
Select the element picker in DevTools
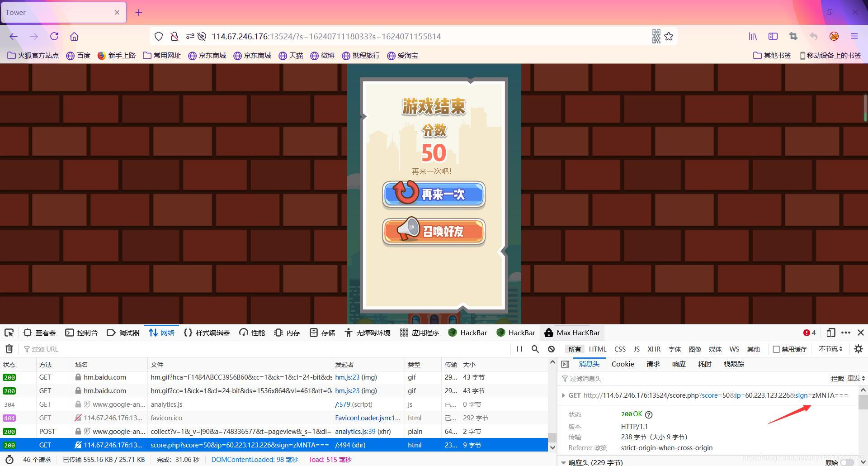tap(9, 333)
